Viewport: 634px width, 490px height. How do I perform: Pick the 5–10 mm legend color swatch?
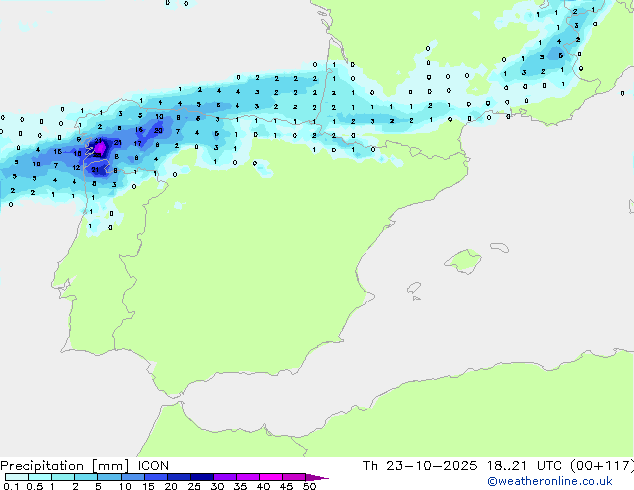coord(109,477)
